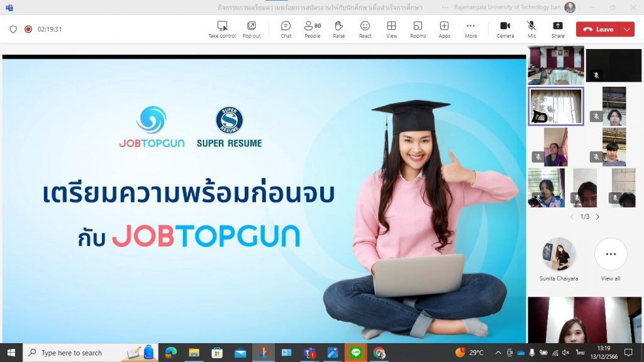Open the Chat panel

(286, 29)
